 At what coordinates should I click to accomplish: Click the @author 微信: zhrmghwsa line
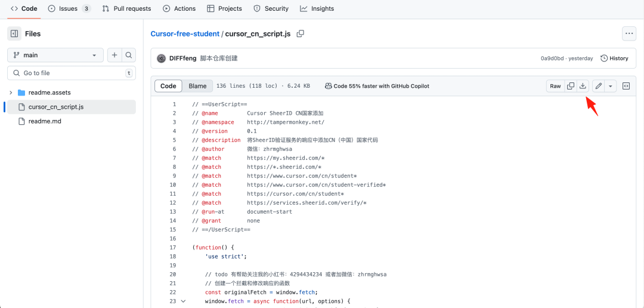pos(242,149)
